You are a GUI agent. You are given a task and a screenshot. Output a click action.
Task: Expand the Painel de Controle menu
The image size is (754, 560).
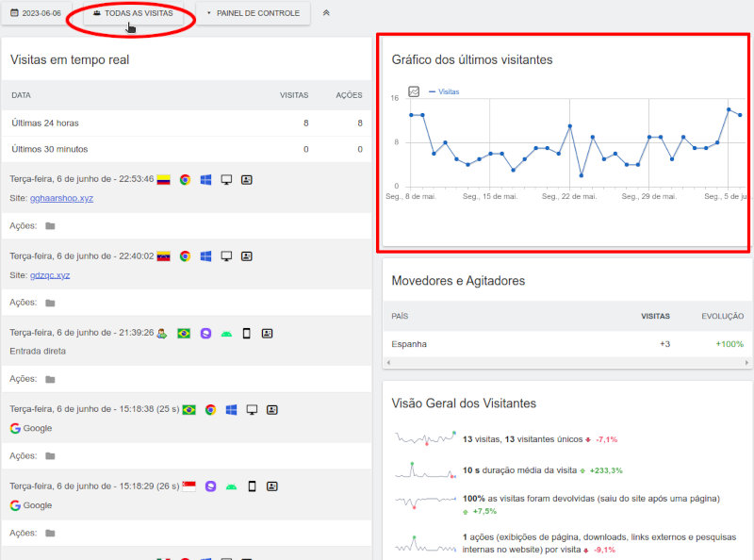[253, 13]
